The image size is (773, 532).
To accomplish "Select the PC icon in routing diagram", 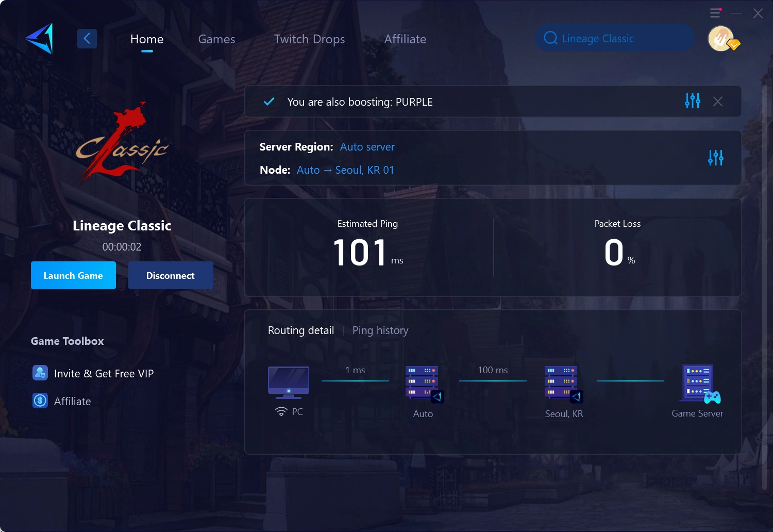I will click(x=288, y=381).
